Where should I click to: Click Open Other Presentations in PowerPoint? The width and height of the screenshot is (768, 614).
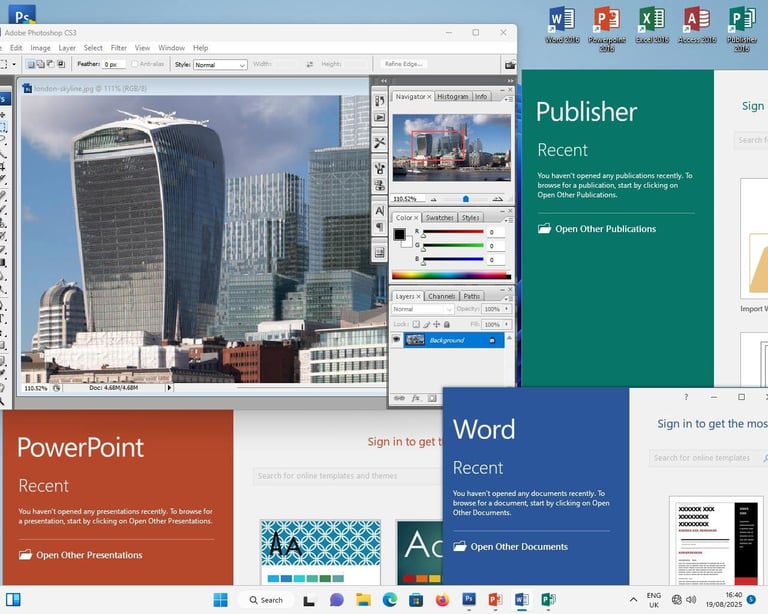pyautogui.click(x=81, y=555)
